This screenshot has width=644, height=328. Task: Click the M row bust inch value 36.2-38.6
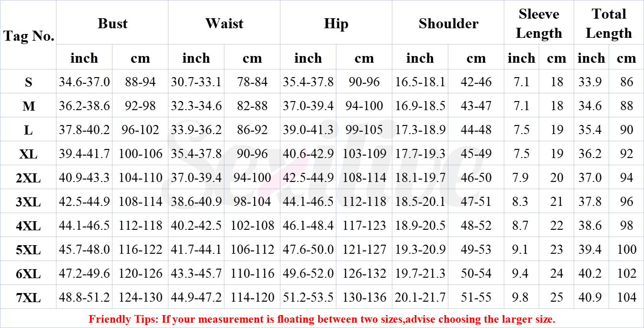click(84, 106)
